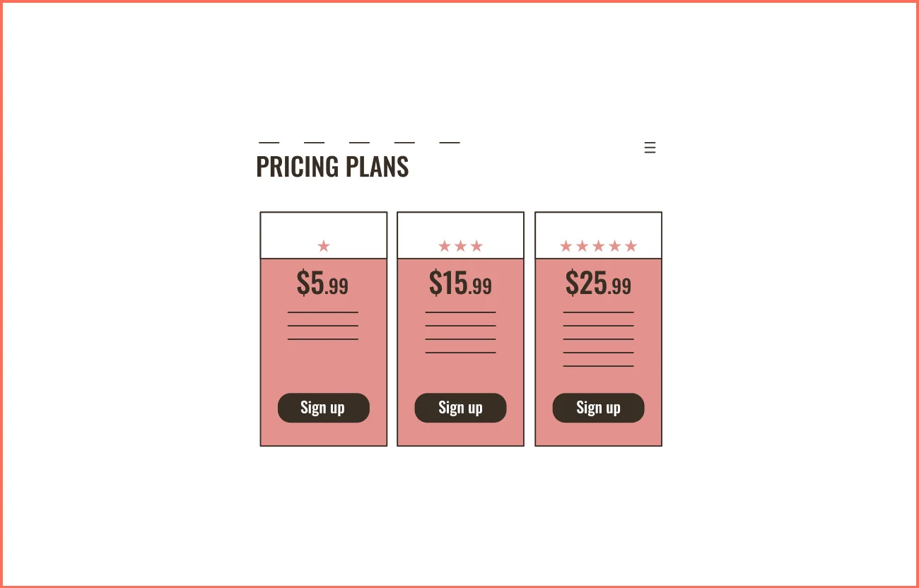Click the header area of the $15.99 card
The width and height of the screenshot is (919, 588).
click(x=460, y=233)
